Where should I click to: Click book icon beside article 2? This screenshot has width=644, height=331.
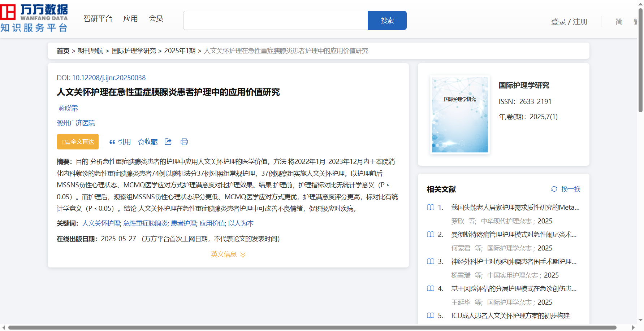click(x=431, y=235)
